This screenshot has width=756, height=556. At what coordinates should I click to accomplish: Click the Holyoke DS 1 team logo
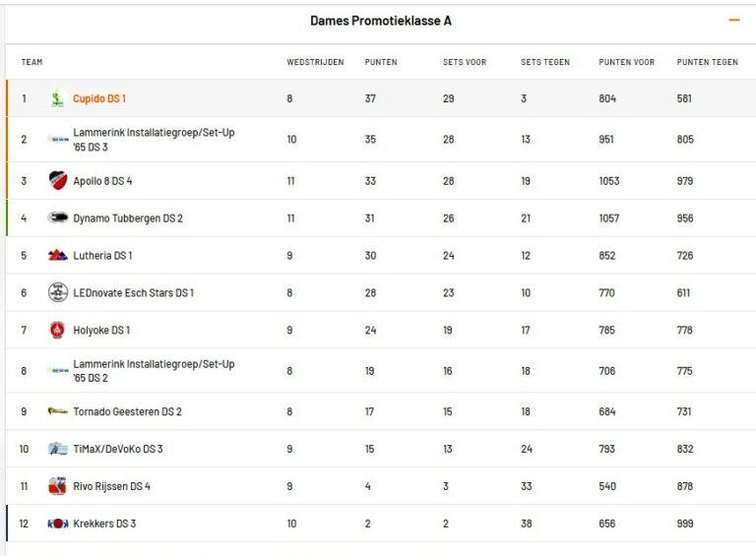pyautogui.click(x=58, y=331)
